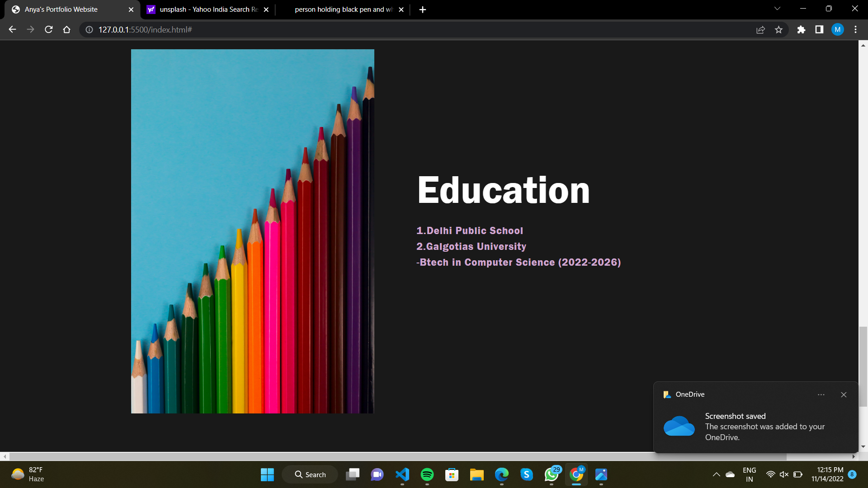Reload the current page
The image size is (868, 488).
click(49, 29)
